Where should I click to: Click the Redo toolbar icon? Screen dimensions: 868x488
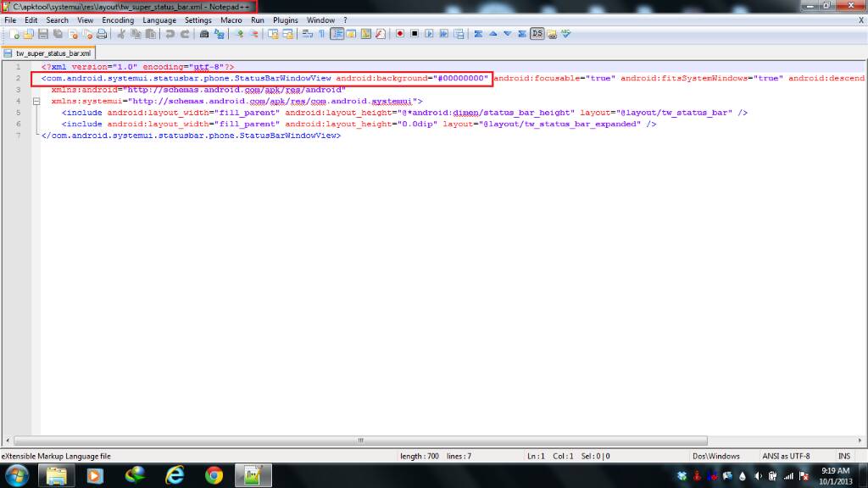pyautogui.click(x=185, y=34)
